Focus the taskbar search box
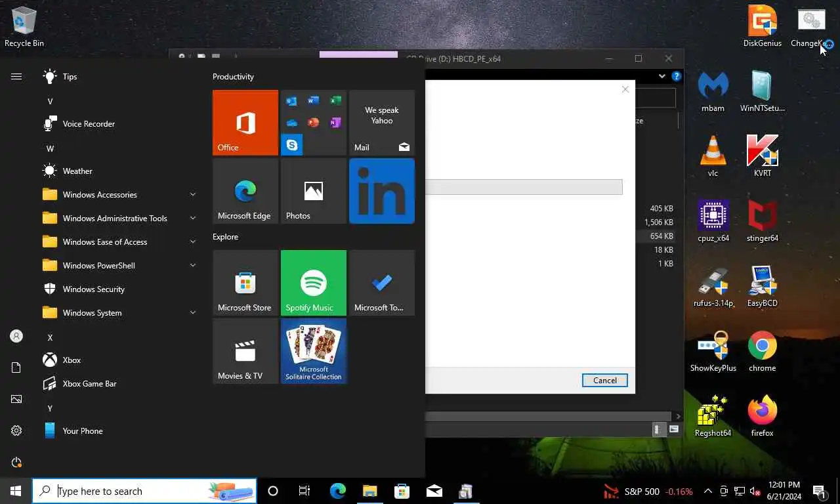This screenshot has height=504, width=840. point(144,491)
